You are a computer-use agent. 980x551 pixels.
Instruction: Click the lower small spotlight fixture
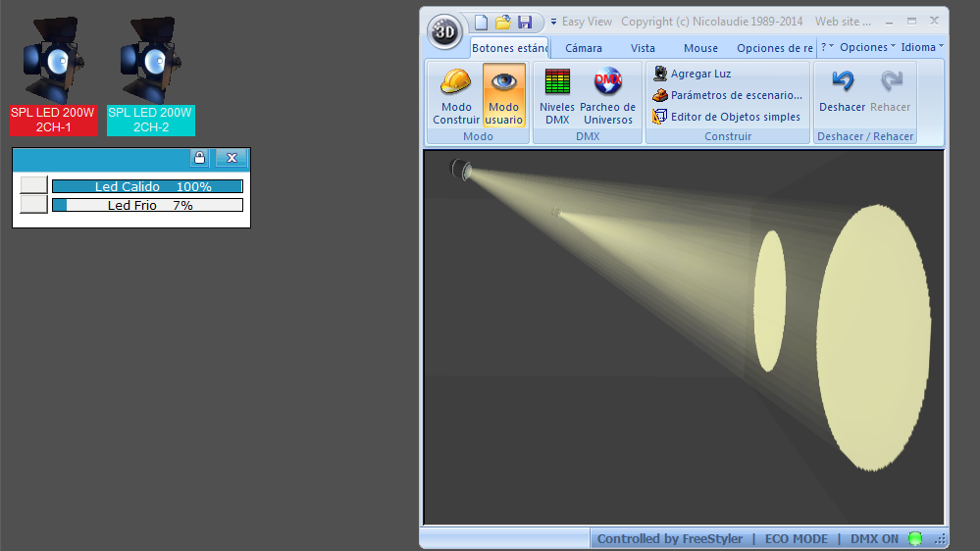coord(556,213)
